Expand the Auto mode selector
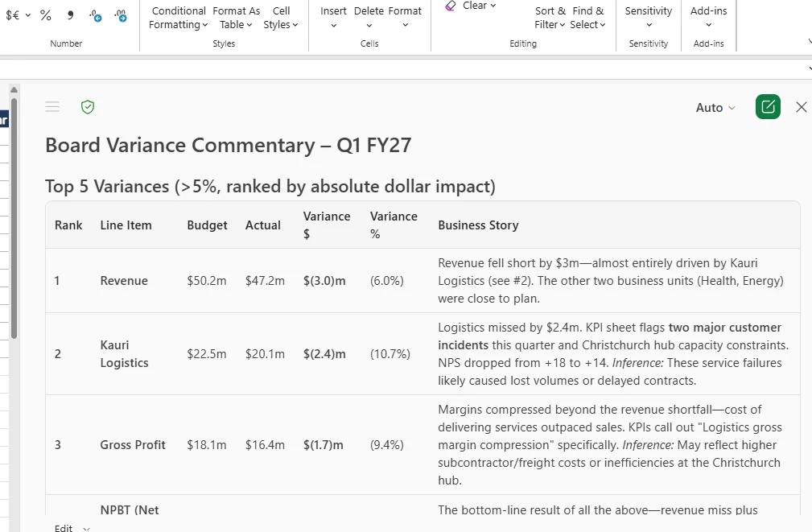The image size is (812, 532). pyautogui.click(x=715, y=107)
